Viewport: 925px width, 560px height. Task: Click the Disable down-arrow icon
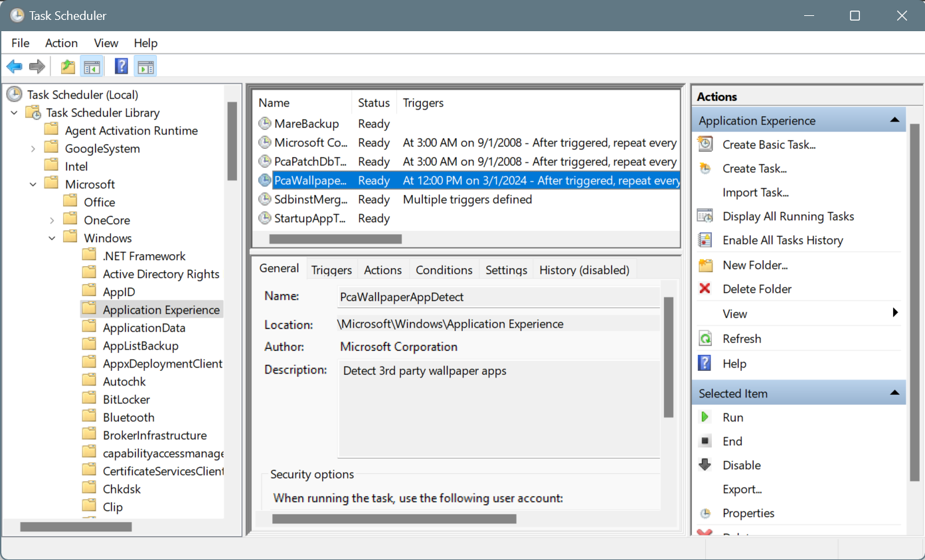pyautogui.click(x=705, y=465)
